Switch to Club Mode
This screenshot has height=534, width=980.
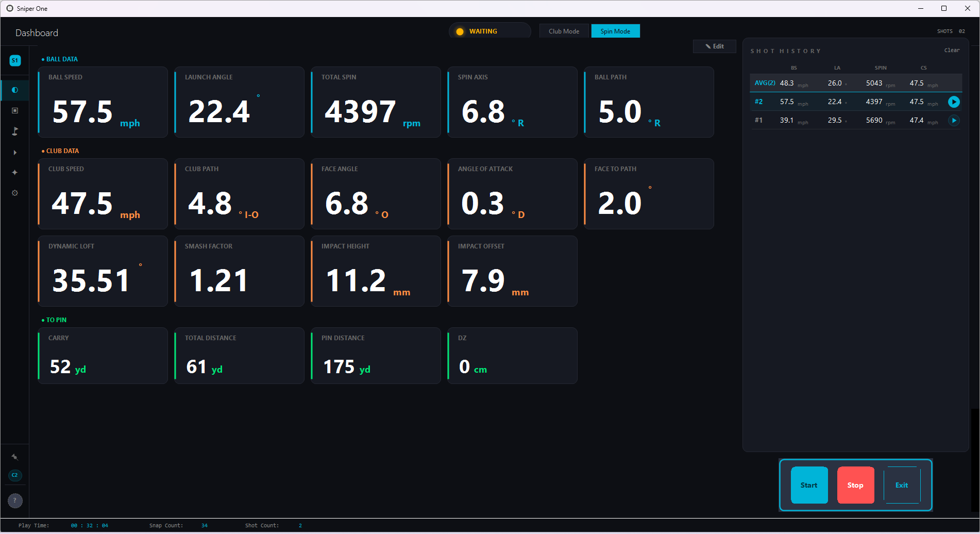tap(564, 31)
